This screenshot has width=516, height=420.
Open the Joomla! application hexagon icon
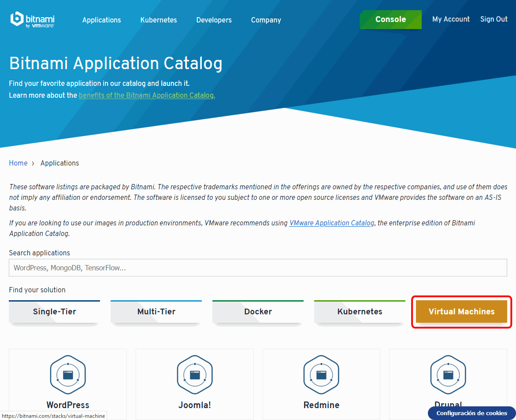(195, 375)
